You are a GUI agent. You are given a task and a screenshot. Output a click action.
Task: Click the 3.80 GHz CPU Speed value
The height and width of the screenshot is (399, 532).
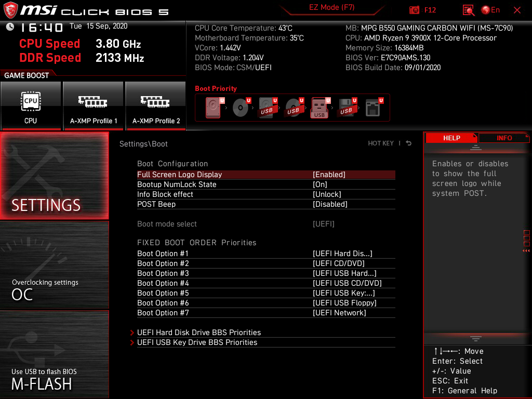[118, 44]
